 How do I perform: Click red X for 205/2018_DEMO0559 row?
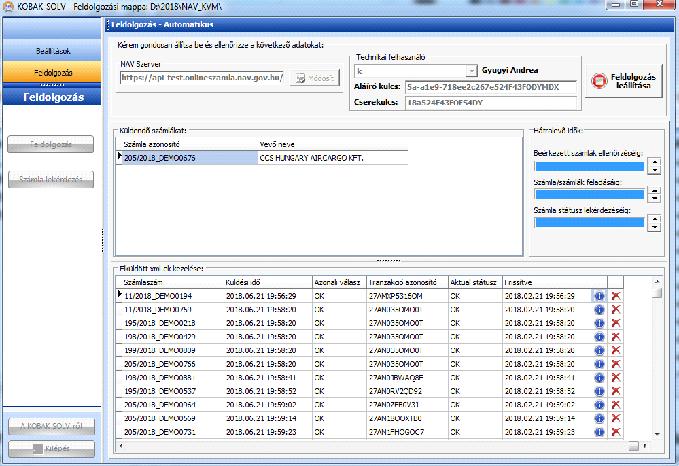pyautogui.click(x=615, y=418)
